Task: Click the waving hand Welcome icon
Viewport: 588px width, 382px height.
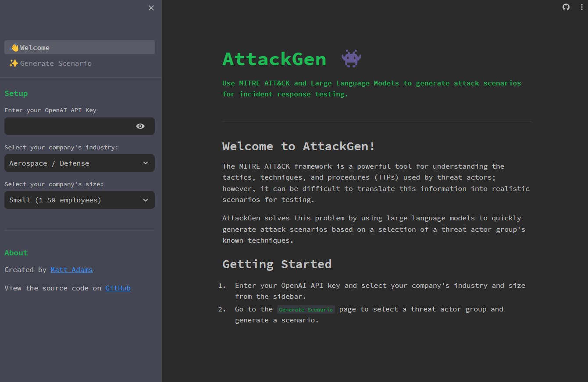Action: tap(14, 47)
